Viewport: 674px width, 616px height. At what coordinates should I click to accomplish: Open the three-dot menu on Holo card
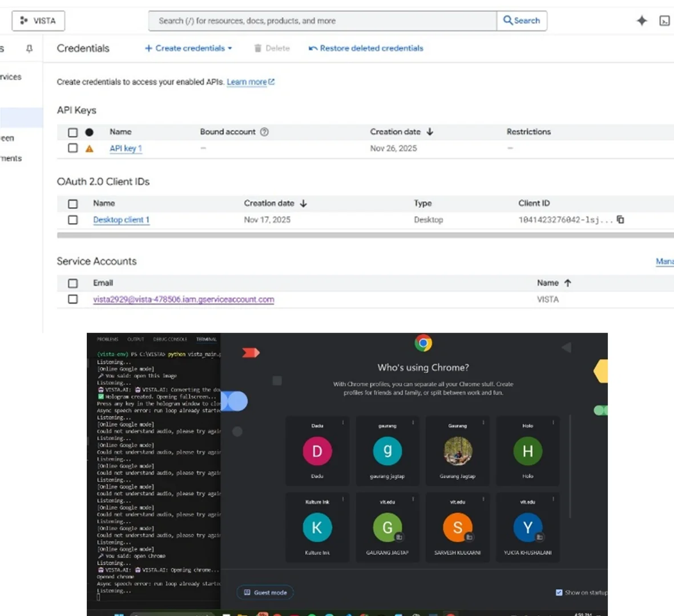click(553, 423)
